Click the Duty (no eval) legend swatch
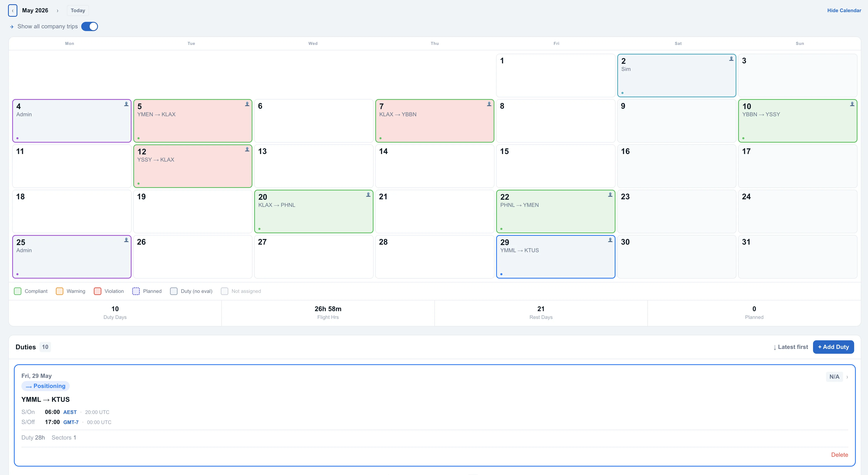This screenshot has width=868, height=475. [174, 291]
